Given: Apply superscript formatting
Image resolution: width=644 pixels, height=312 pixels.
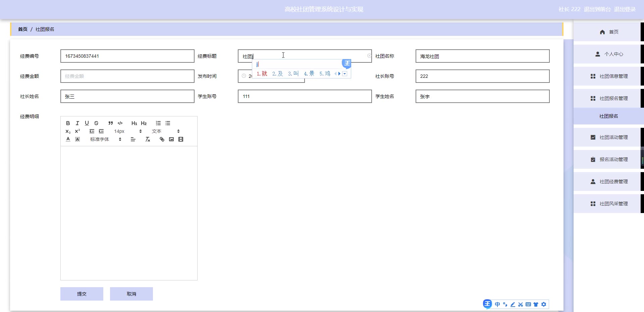Looking at the screenshot, I should (77, 131).
